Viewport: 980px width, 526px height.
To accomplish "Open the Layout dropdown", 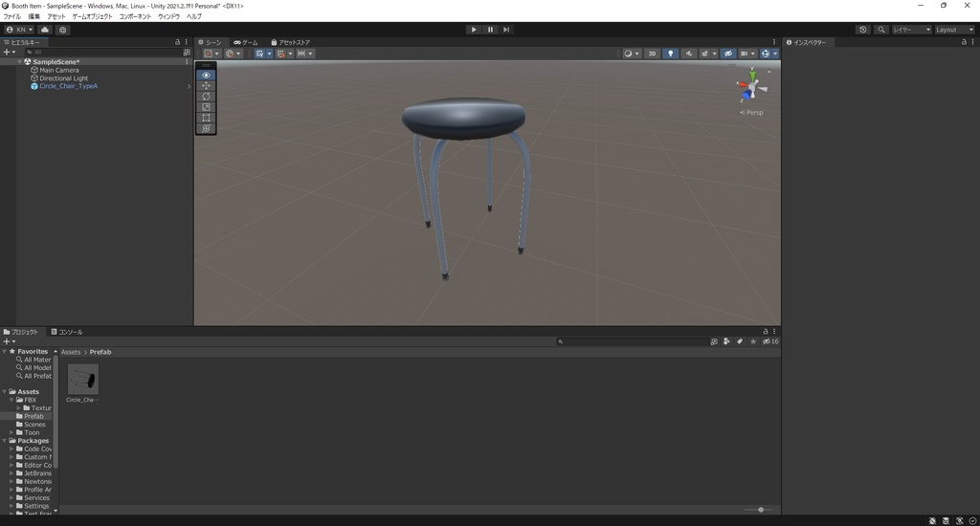I will (954, 30).
